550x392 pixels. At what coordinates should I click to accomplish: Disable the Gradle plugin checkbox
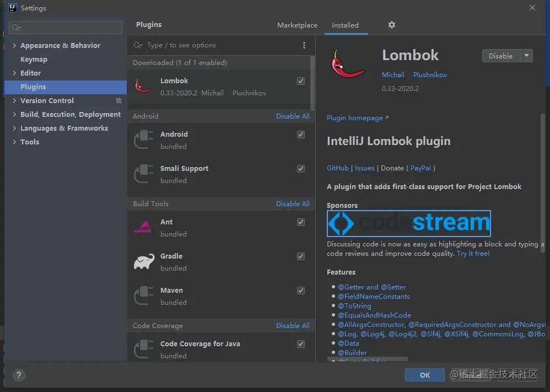click(x=300, y=256)
